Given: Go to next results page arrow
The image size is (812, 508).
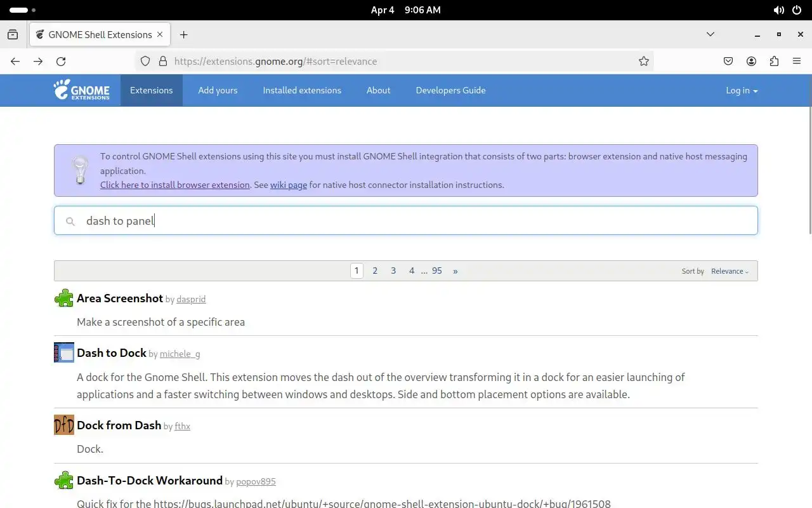Looking at the screenshot, I should (x=455, y=271).
